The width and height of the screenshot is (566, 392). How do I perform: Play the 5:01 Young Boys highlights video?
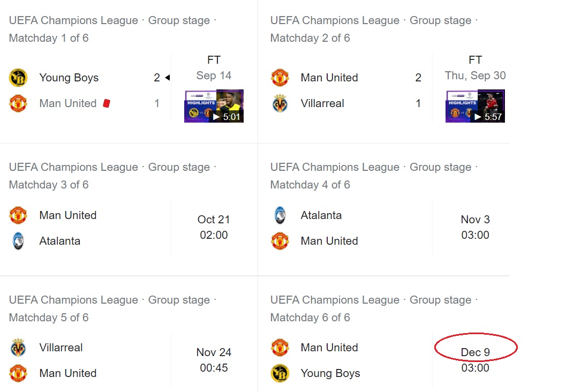point(214,106)
